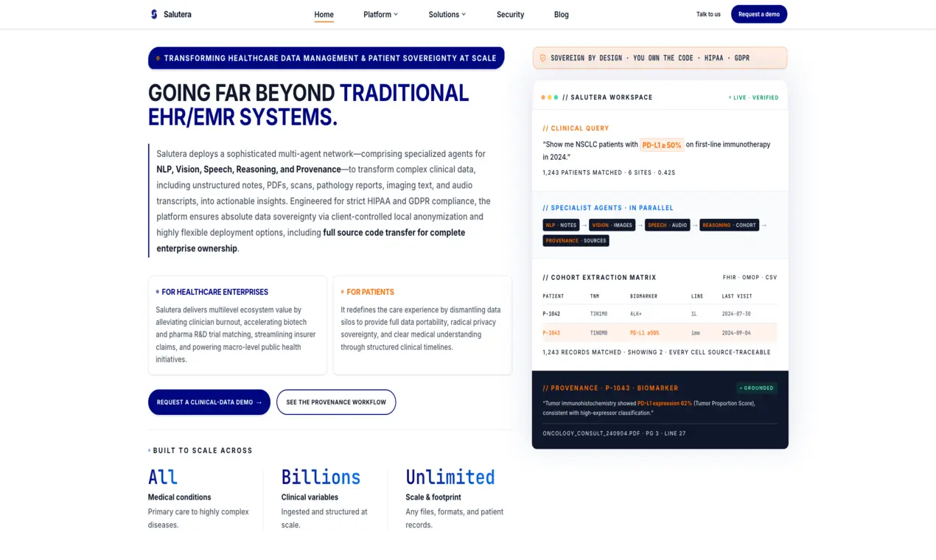This screenshot has height=560, width=936.
Task: Click highlighted patient row P-1043
Action: [660, 332]
